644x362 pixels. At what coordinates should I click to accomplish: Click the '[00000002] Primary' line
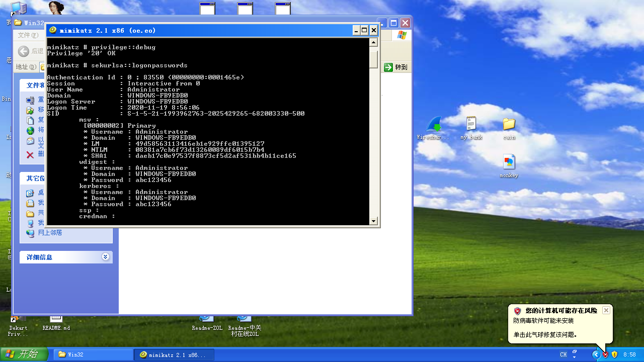[119, 126]
